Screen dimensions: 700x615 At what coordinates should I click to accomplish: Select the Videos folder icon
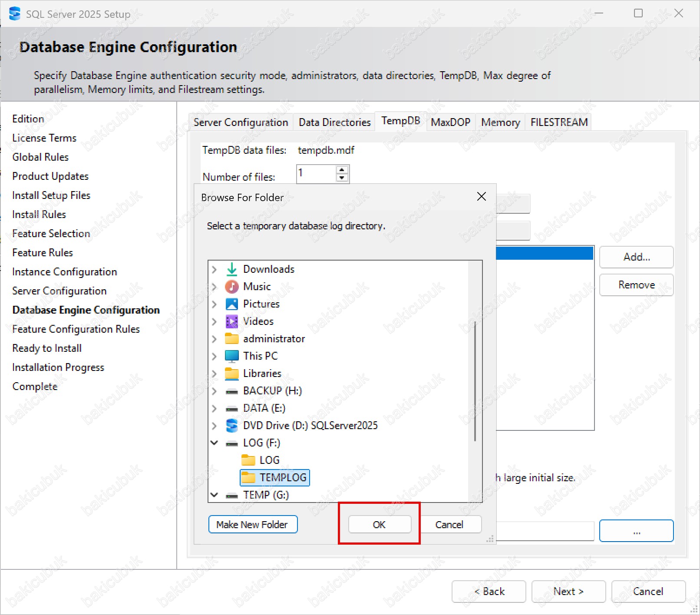232,321
